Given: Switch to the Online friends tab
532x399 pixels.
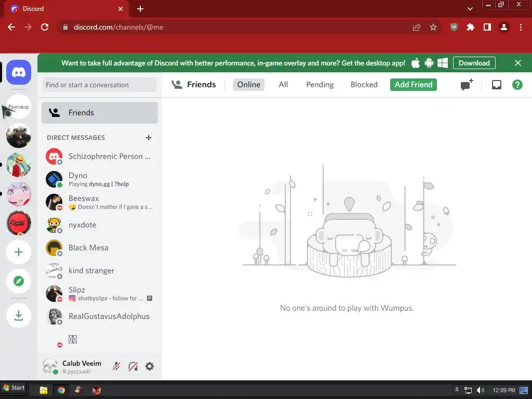Looking at the screenshot, I should [x=249, y=85].
